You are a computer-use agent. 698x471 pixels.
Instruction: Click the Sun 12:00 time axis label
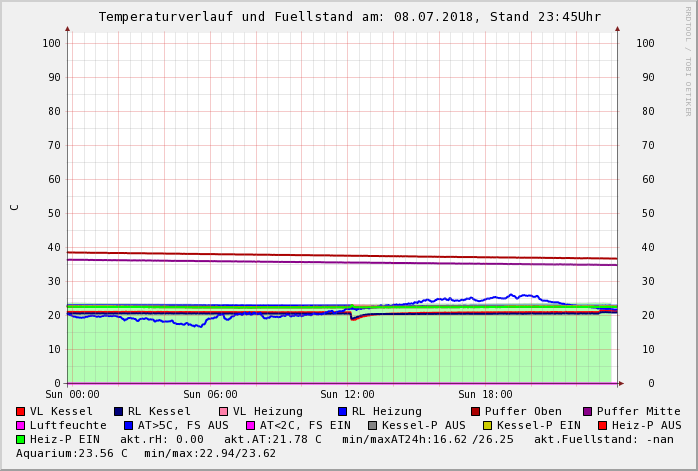coord(347,395)
